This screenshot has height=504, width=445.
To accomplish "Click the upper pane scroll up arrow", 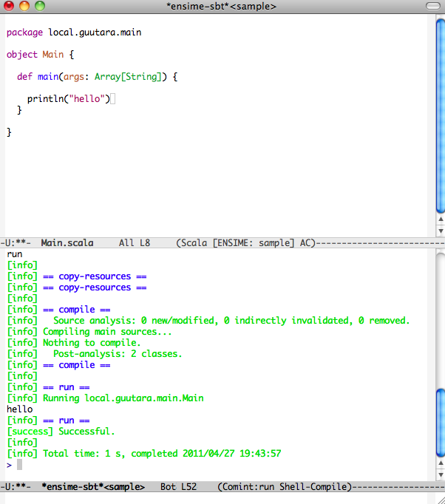I will click(x=441, y=219).
